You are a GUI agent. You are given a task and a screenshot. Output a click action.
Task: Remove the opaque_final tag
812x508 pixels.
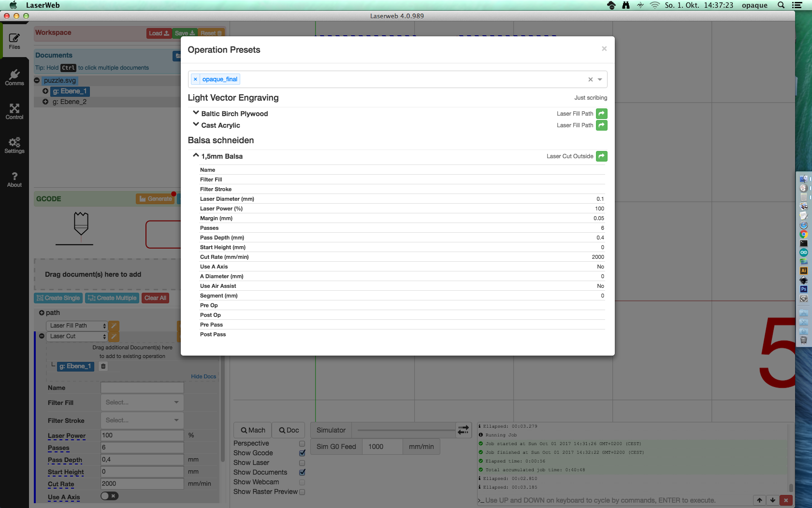point(195,79)
